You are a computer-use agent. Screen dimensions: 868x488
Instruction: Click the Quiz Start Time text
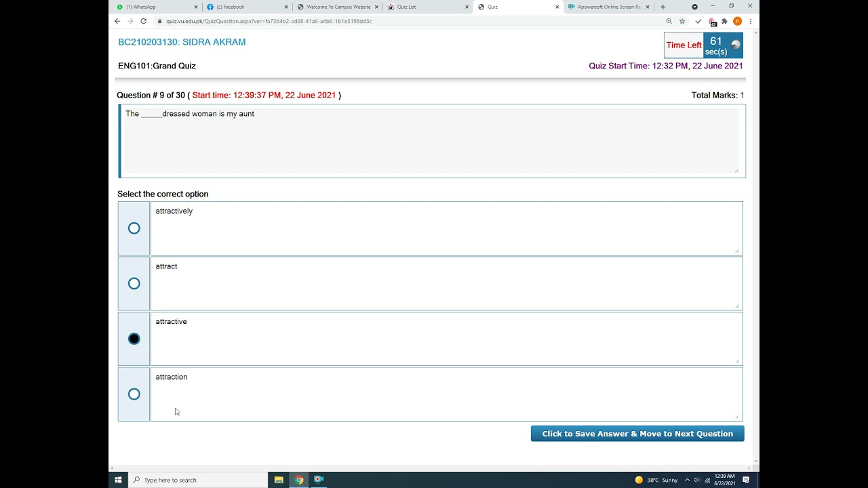point(666,66)
